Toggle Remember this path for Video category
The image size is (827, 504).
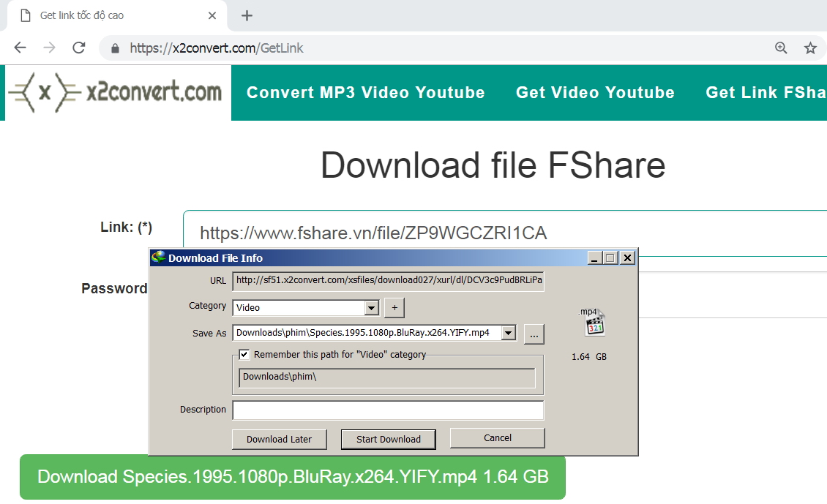pyautogui.click(x=244, y=355)
